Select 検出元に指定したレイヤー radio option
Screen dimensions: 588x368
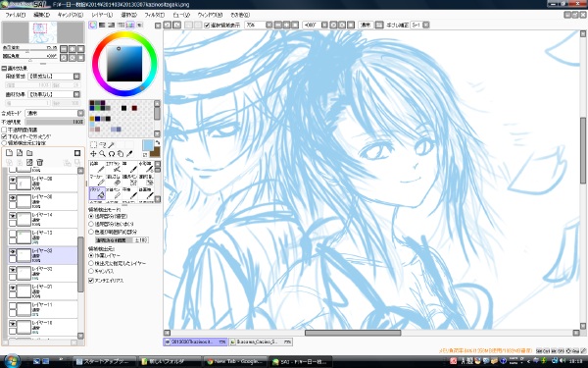click(91, 263)
